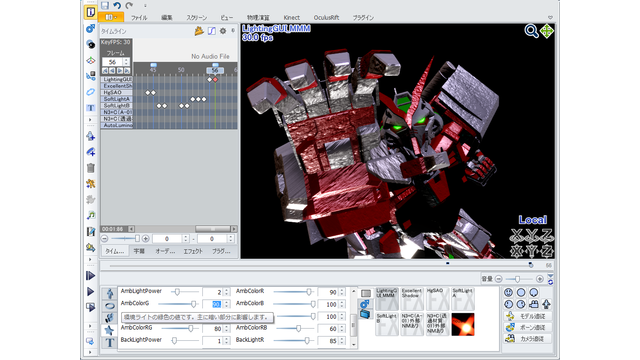
Task: Click the magnifier zoom icon in viewport
Action: 531,31
